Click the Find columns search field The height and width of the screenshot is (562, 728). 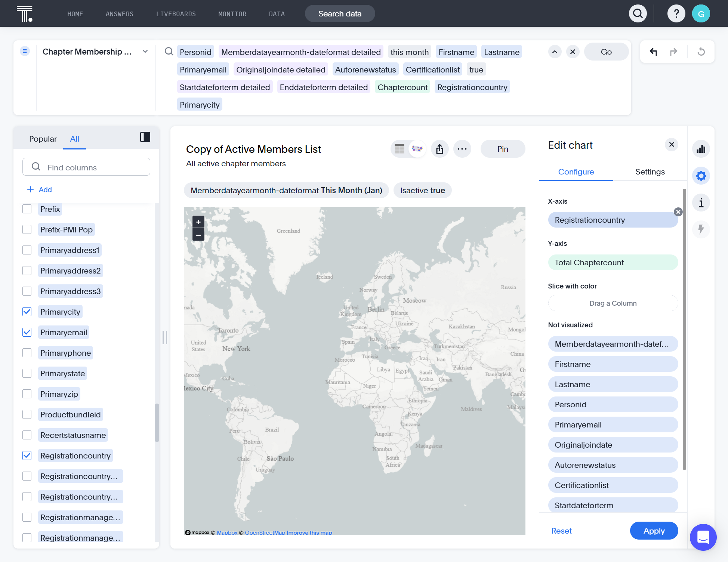tap(86, 167)
